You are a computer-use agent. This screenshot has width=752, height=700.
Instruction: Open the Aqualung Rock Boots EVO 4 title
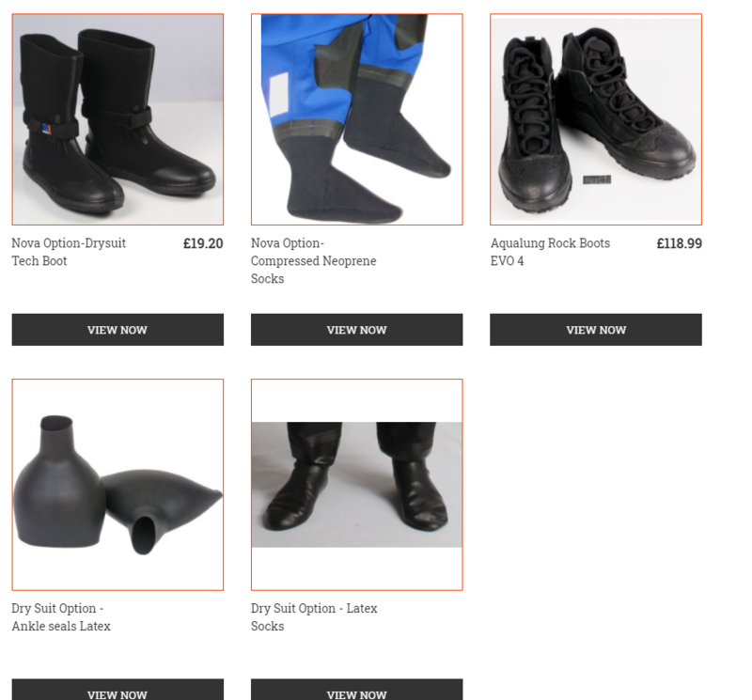(550, 252)
